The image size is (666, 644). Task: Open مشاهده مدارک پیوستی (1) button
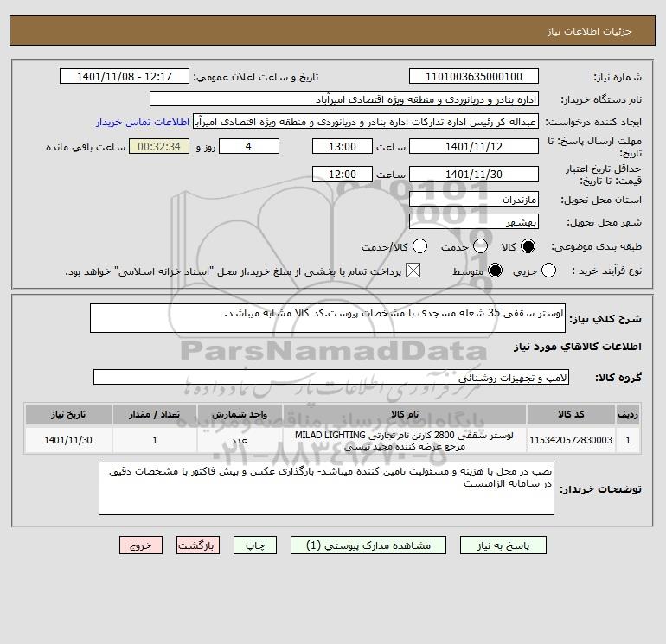click(x=368, y=545)
